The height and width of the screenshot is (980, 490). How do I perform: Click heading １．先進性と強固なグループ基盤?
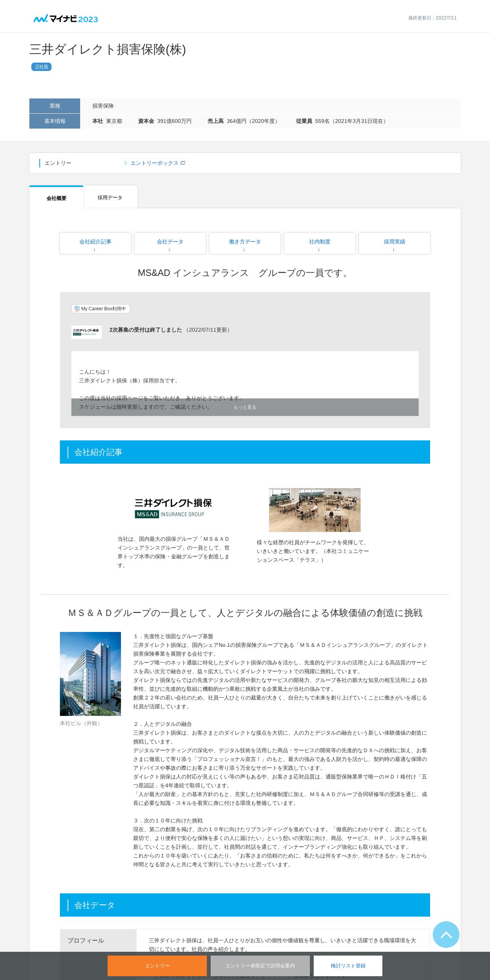[173, 636]
